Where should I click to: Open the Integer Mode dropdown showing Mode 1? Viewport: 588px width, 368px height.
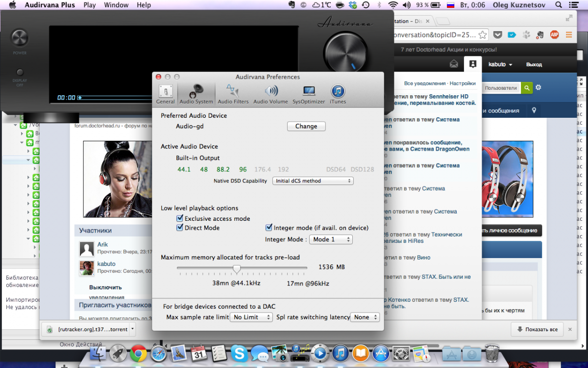click(331, 239)
